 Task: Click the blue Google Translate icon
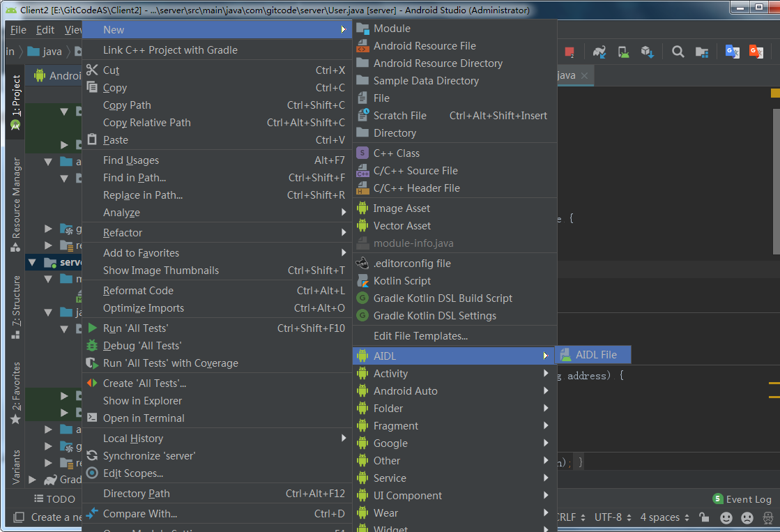click(732, 52)
